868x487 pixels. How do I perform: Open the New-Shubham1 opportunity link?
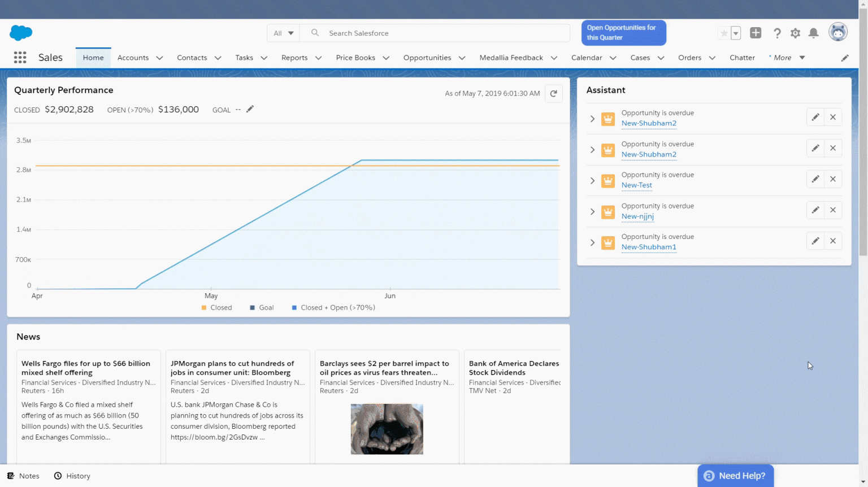[x=649, y=247]
